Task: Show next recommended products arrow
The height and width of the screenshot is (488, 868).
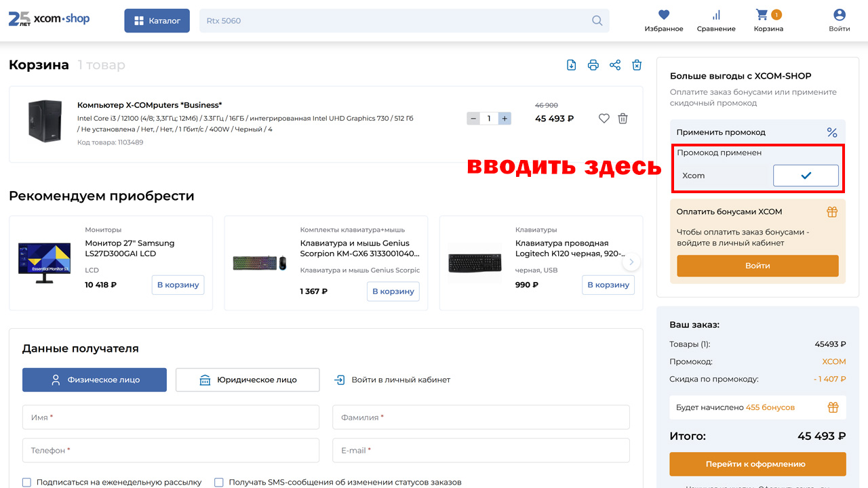Action: point(631,262)
